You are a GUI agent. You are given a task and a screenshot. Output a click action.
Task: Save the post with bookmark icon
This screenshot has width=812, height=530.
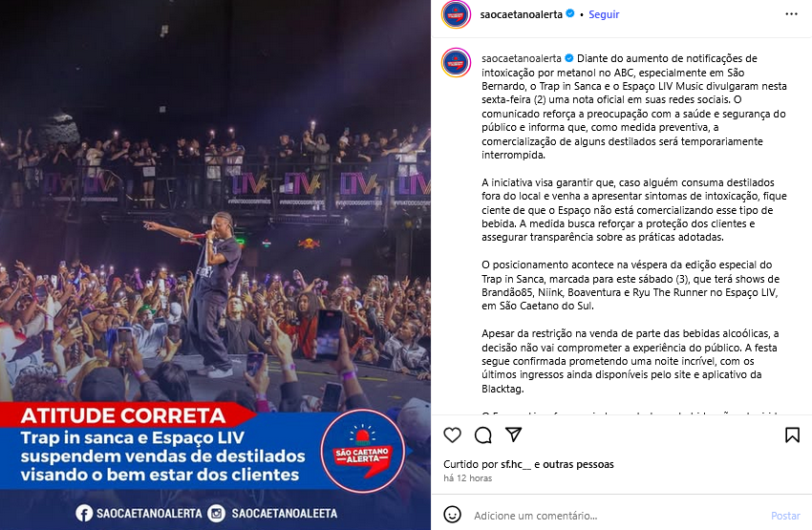point(792,435)
